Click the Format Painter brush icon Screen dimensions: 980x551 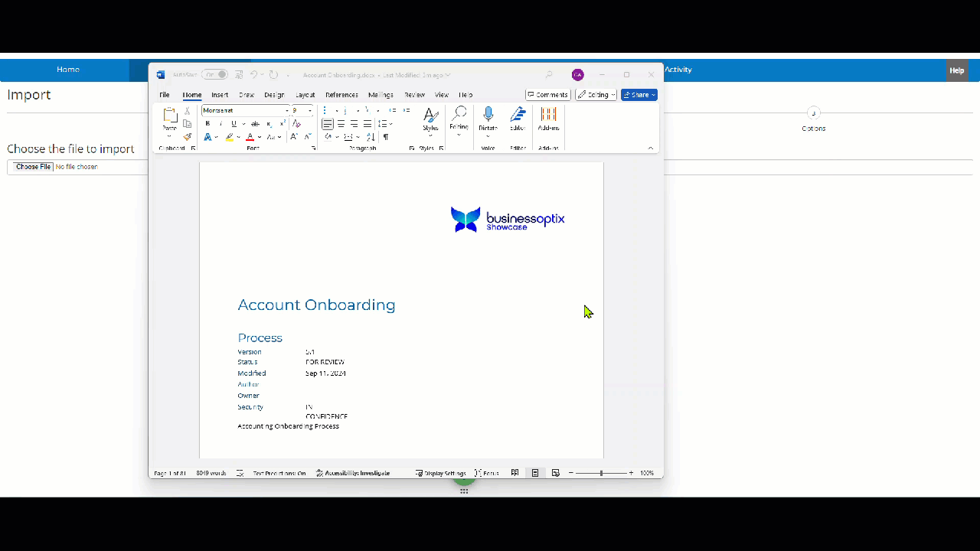[x=188, y=137]
